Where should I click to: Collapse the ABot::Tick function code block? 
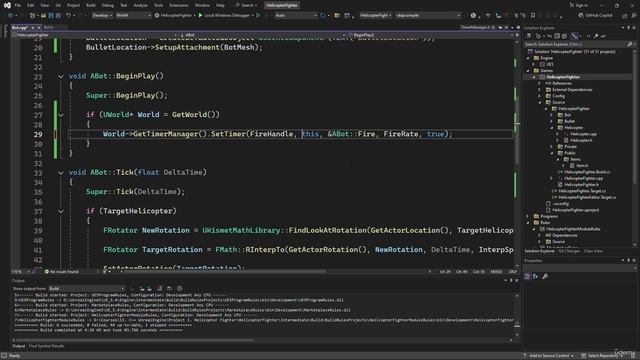click(60, 173)
